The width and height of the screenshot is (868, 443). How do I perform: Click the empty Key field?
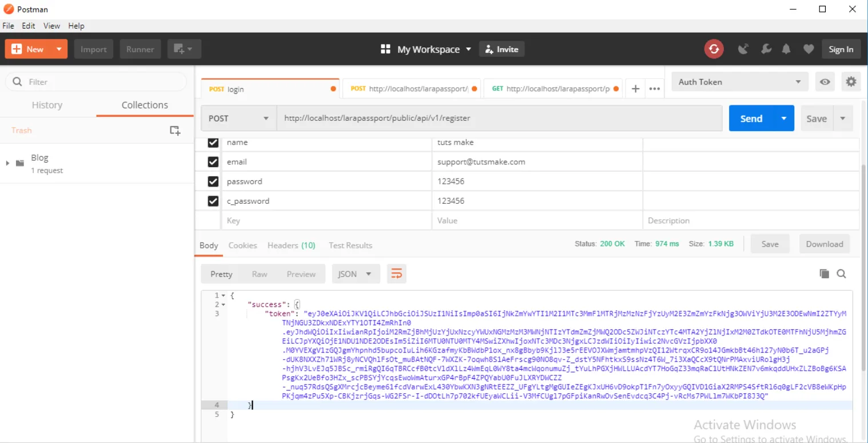(327, 220)
